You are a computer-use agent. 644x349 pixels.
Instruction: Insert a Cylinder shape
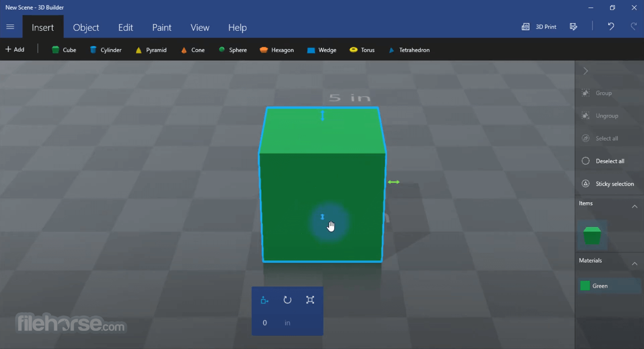point(106,50)
